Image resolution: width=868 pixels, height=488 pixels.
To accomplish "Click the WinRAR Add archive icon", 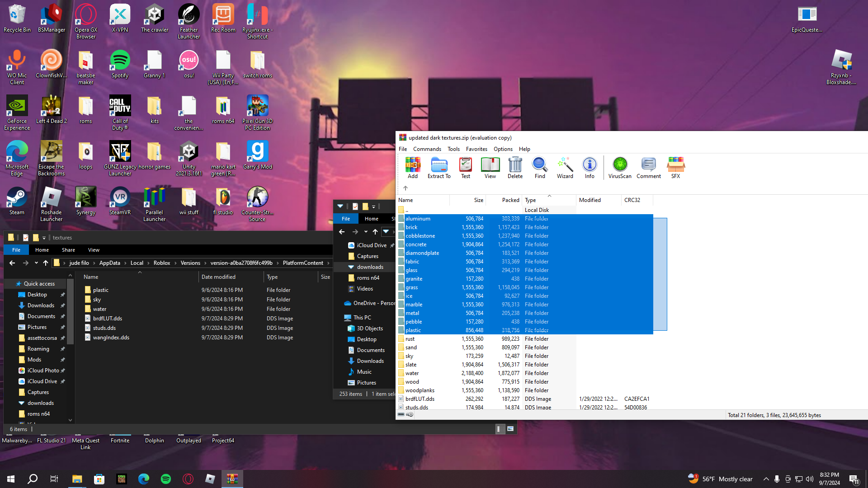I will [x=412, y=168].
